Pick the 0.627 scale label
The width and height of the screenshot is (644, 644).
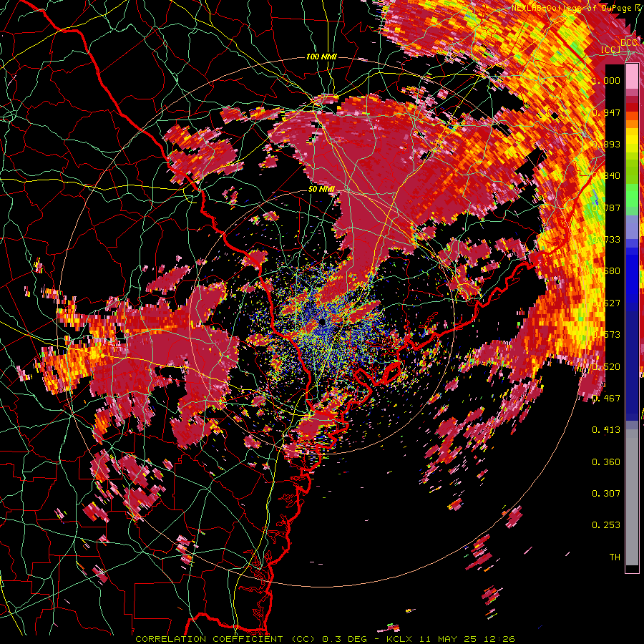606,303
